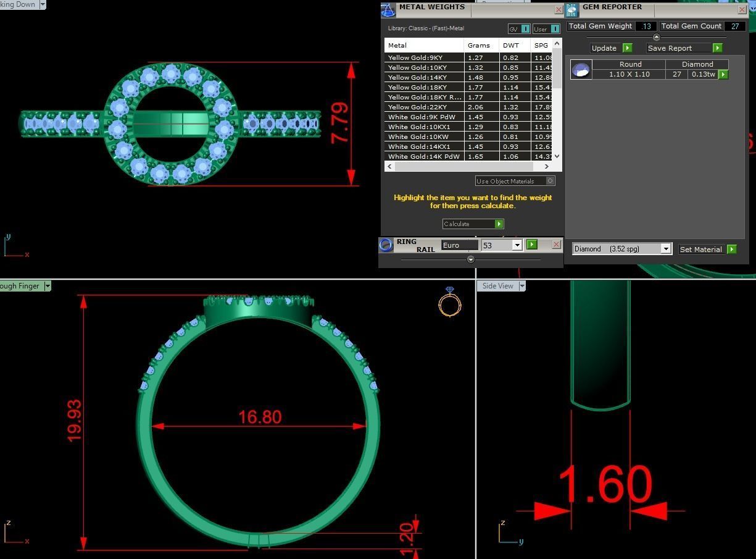Close the Gem Reporter panel
The height and width of the screenshot is (559, 756).
tap(742, 10)
